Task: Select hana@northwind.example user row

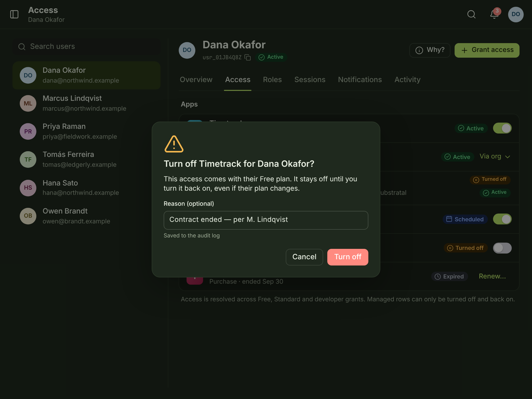Action: pyautogui.click(x=87, y=188)
